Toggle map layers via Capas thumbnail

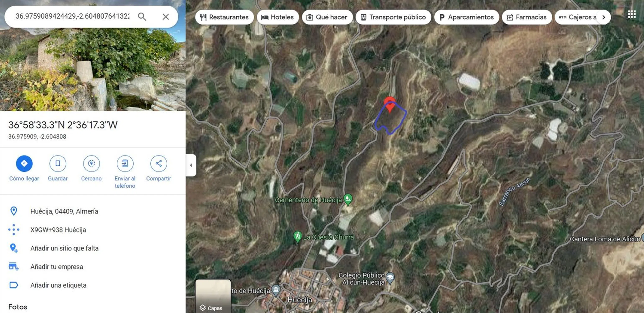213,296
